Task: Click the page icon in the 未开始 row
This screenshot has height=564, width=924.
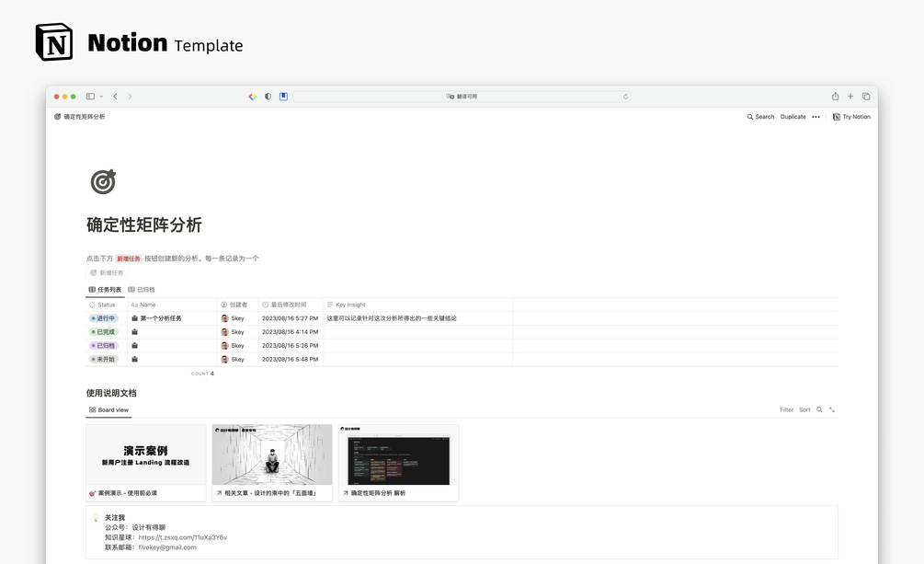Action: (134, 359)
